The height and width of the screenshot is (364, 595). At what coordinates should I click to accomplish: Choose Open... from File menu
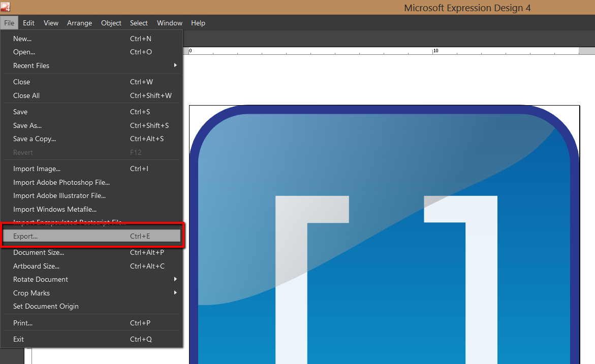pyautogui.click(x=91, y=52)
